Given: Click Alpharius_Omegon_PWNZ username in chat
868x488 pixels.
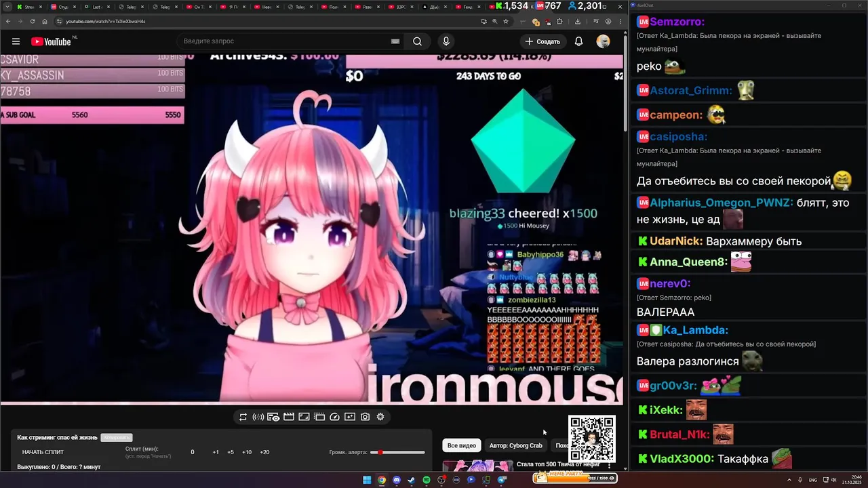Looking at the screenshot, I should tap(721, 203).
